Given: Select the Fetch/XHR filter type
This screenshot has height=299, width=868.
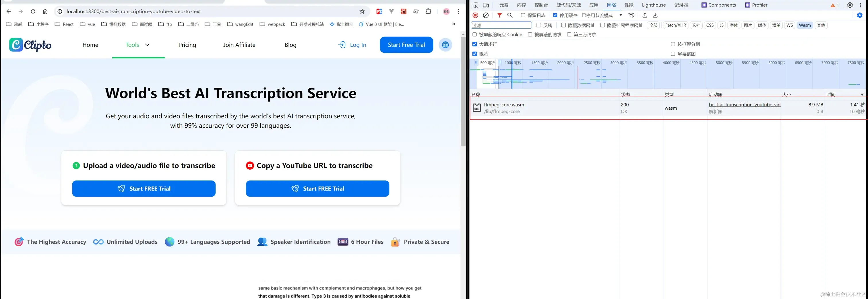Looking at the screenshot, I should pyautogui.click(x=675, y=25).
